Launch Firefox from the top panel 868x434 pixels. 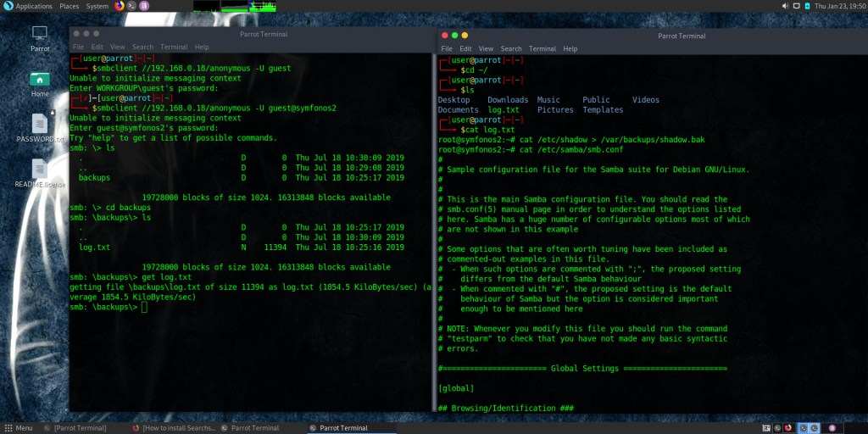119,6
